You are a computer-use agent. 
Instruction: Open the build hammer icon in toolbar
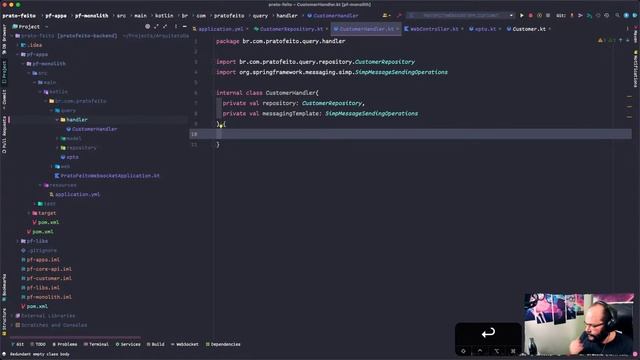(399, 16)
